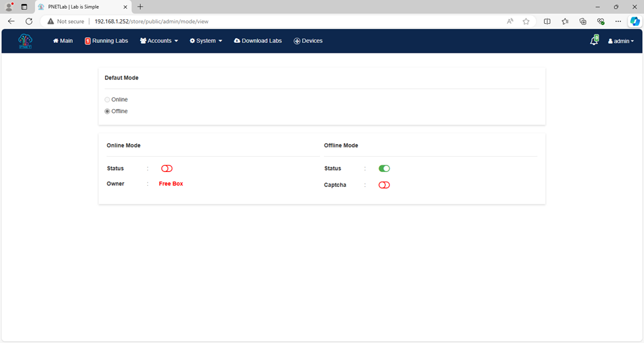Viewport: 644px width, 343px height.
Task: Refresh the page with the reload icon
Action: (x=29, y=21)
